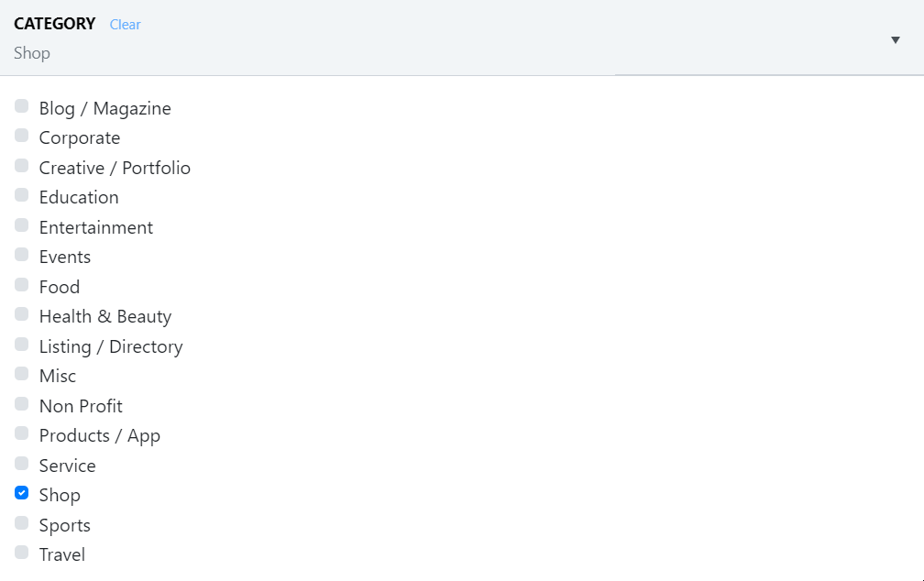Tick the Health & Beauty checkbox
Screen dimensions: 924x581
pyautogui.click(x=22, y=314)
